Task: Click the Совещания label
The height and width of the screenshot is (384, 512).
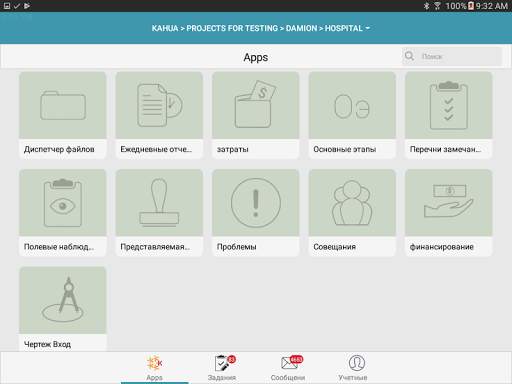Action: click(335, 247)
